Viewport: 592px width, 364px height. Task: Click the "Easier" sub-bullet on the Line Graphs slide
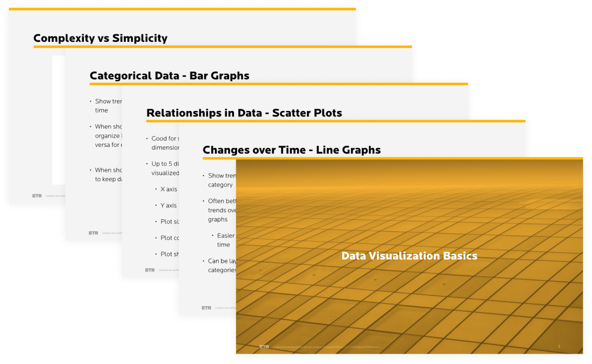click(x=225, y=236)
